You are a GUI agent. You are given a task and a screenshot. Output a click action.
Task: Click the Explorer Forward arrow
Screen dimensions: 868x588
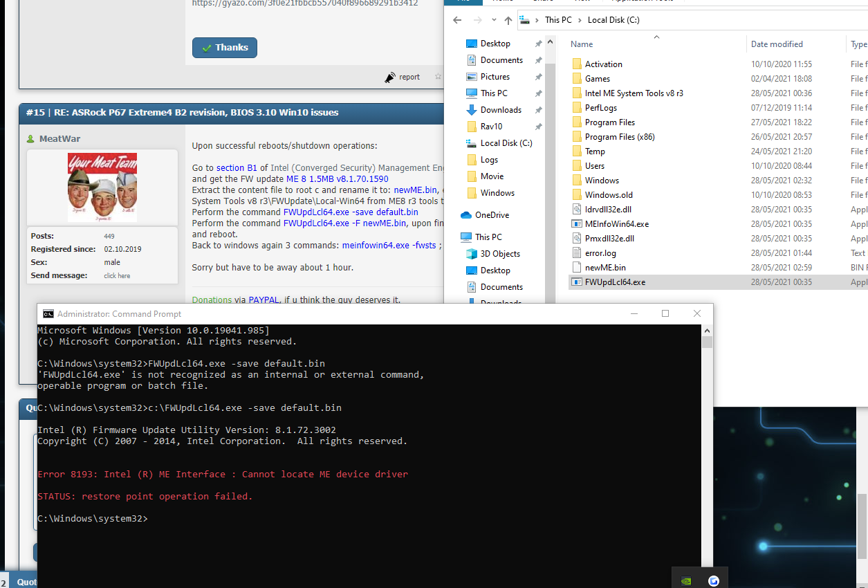coord(478,20)
